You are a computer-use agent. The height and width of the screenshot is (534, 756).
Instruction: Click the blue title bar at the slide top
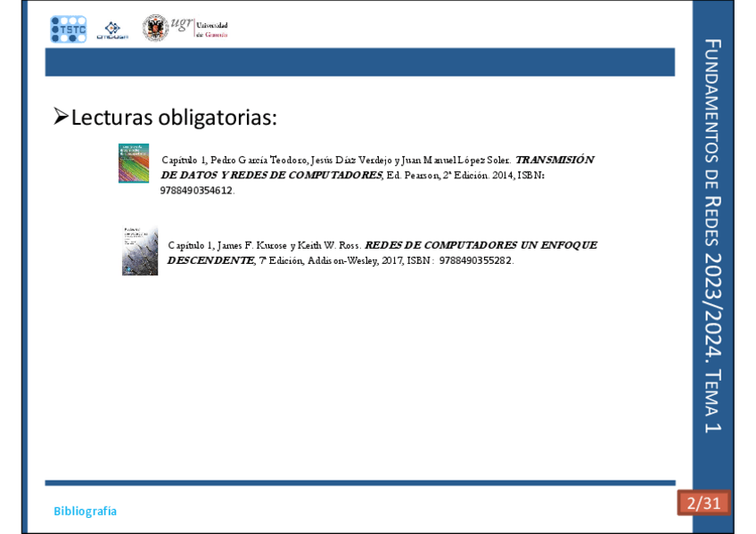[x=359, y=62]
